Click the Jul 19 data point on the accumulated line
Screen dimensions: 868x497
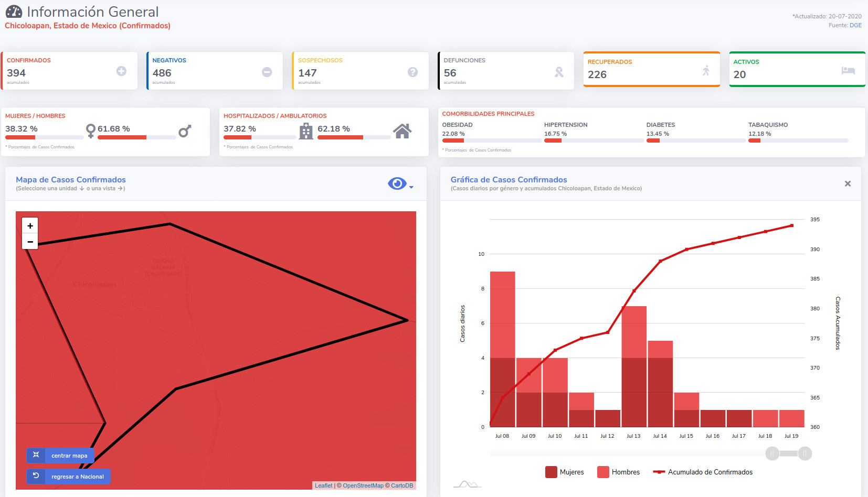[792, 225]
